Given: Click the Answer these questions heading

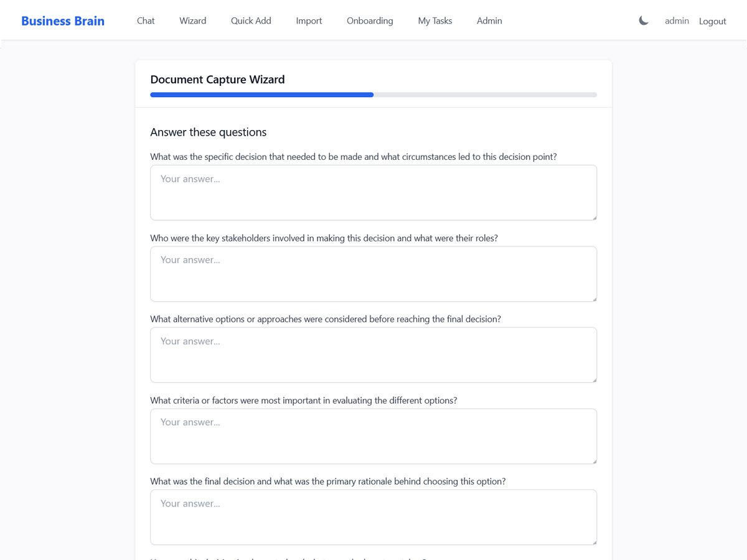Looking at the screenshot, I should pos(208,132).
